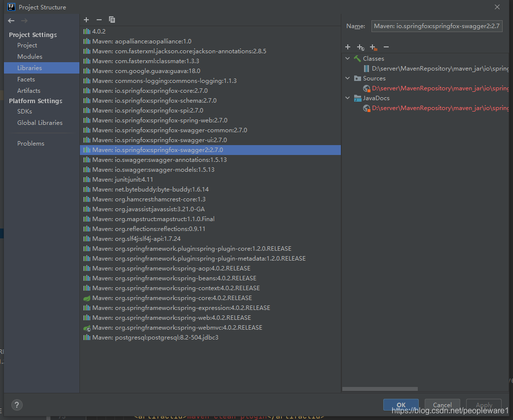The height and width of the screenshot is (420, 513).
Task: Specify documentation URL with the globe plus icon
Action: (361, 47)
